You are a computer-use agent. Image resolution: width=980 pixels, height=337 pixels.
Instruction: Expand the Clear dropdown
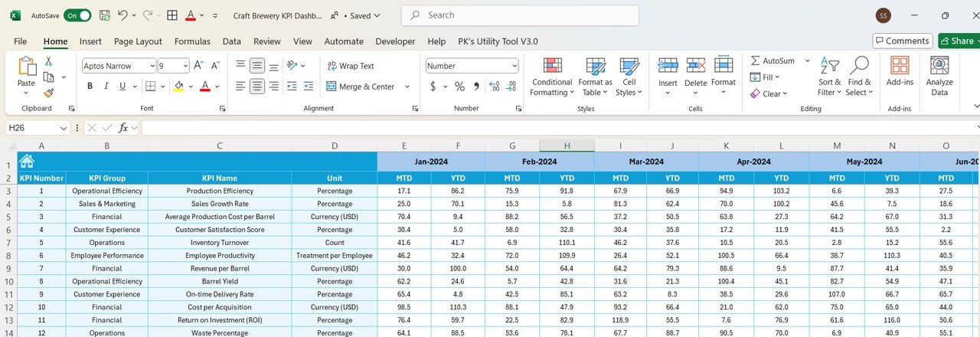tap(786, 94)
